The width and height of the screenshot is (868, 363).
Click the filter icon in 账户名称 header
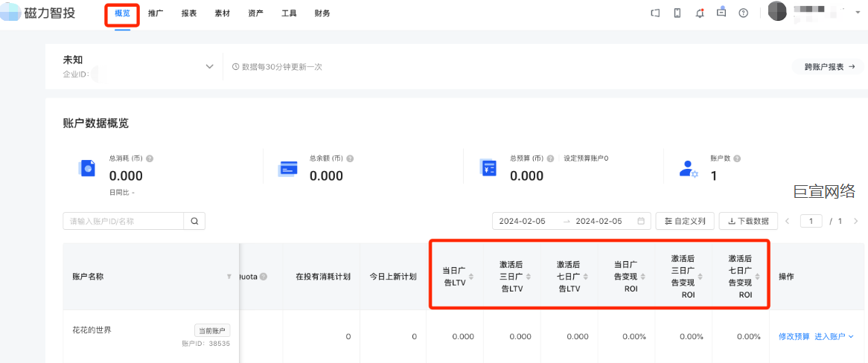point(229,277)
